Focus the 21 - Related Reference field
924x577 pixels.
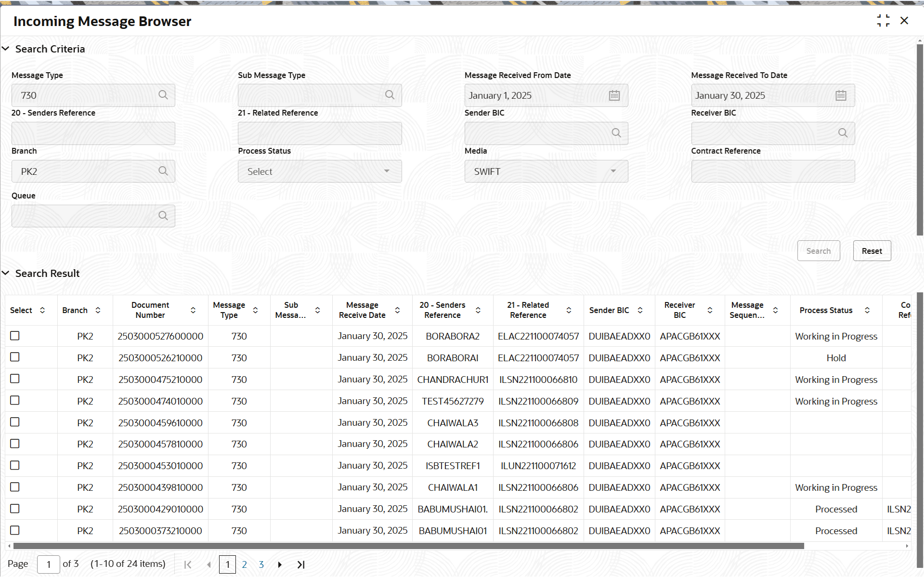tap(320, 133)
